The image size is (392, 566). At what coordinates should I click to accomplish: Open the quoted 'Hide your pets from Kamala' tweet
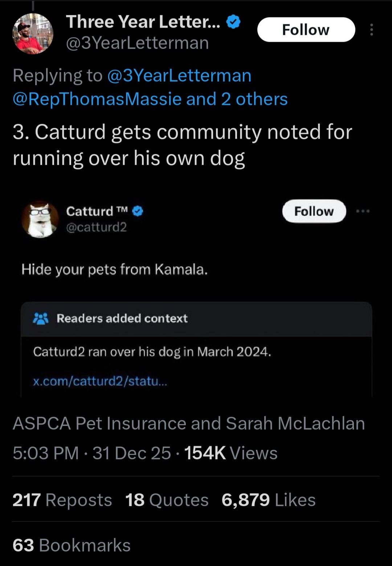115,270
